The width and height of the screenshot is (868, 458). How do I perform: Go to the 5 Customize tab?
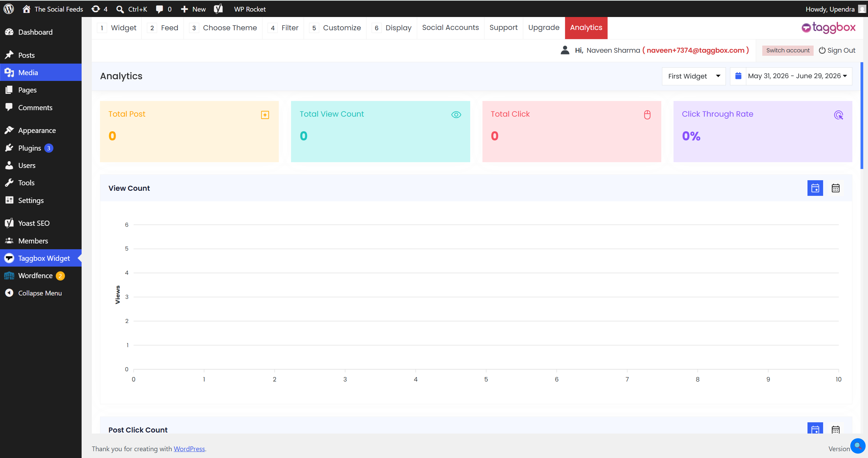[335, 28]
